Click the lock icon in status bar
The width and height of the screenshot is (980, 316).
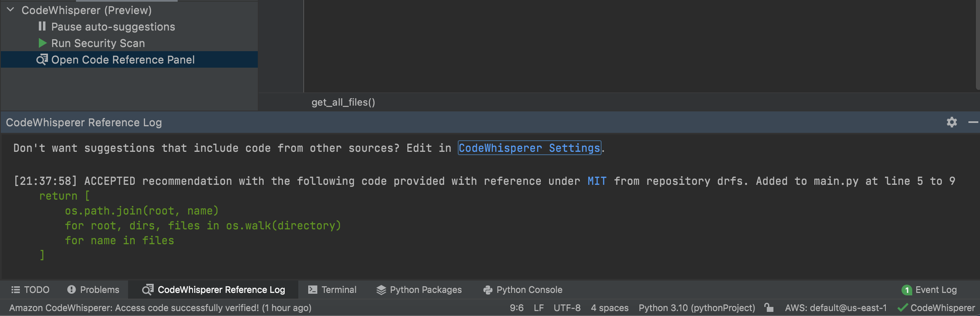coord(769,308)
